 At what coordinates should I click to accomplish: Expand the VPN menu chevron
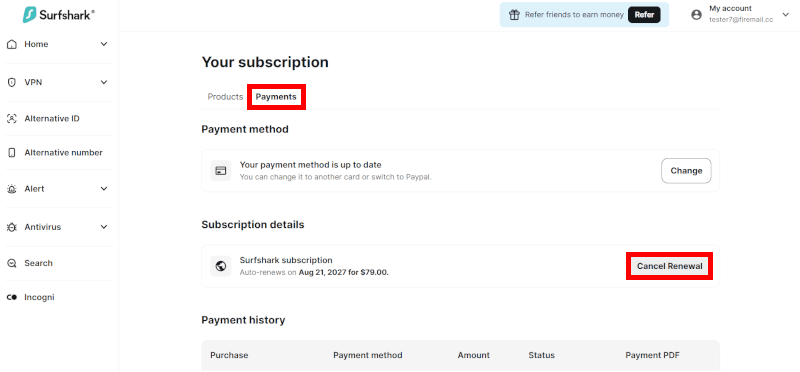pyautogui.click(x=104, y=83)
